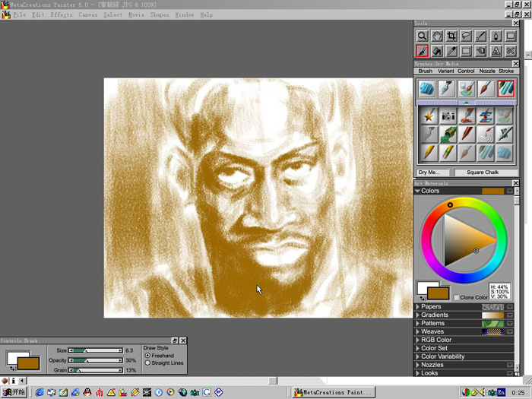Select the Straight Lines draw style
This screenshot has height=399, width=532.
tap(147, 363)
